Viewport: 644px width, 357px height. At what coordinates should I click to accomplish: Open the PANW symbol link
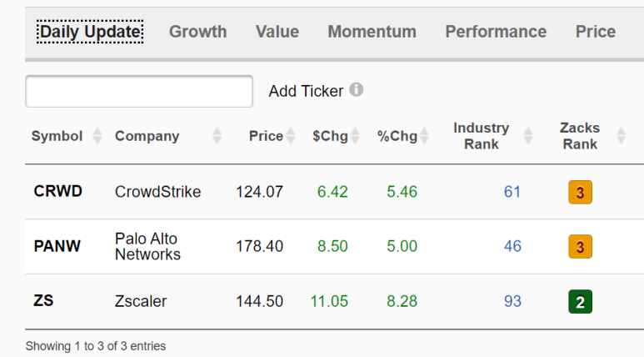(x=57, y=246)
